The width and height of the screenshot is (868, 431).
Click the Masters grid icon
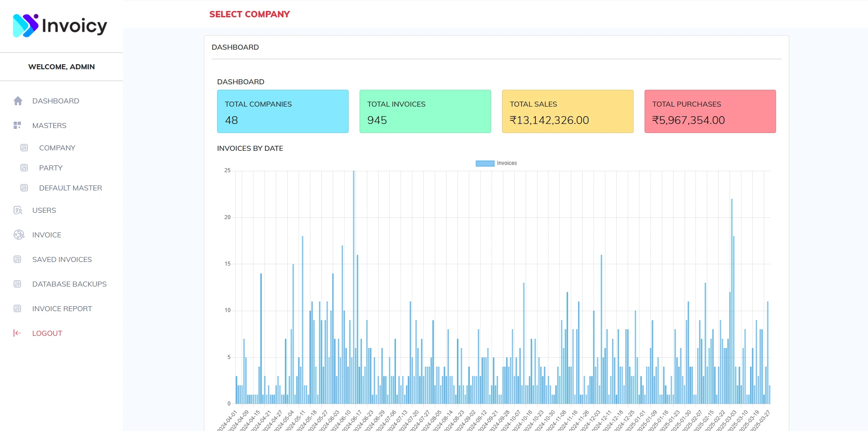pyautogui.click(x=18, y=126)
